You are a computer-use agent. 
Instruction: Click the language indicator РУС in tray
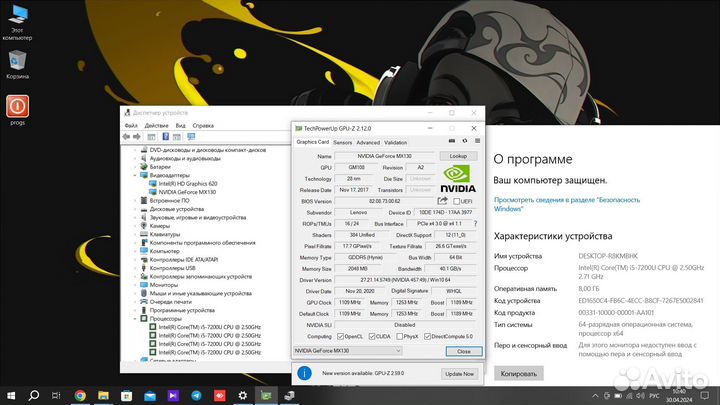(654, 395)
